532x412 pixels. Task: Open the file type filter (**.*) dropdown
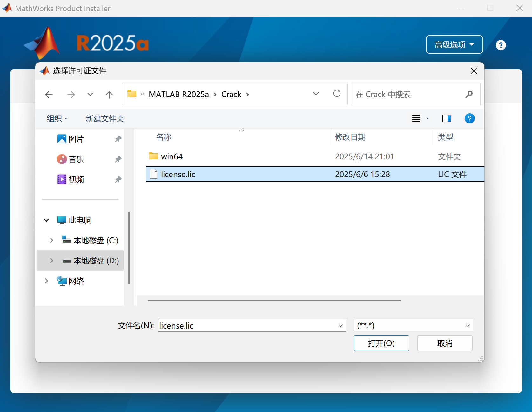(x=467, y=325)
